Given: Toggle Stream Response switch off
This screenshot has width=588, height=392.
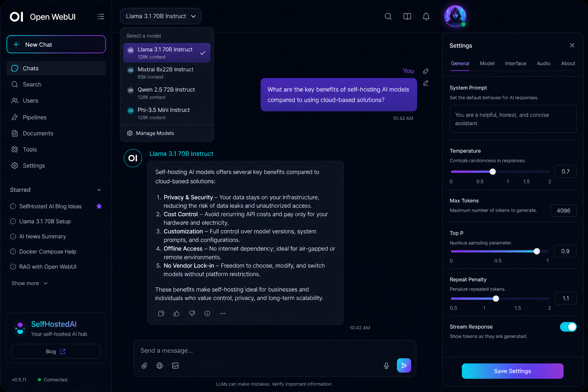Looking at the screenshot, I should pyautogui.click(x=568, y=327).
